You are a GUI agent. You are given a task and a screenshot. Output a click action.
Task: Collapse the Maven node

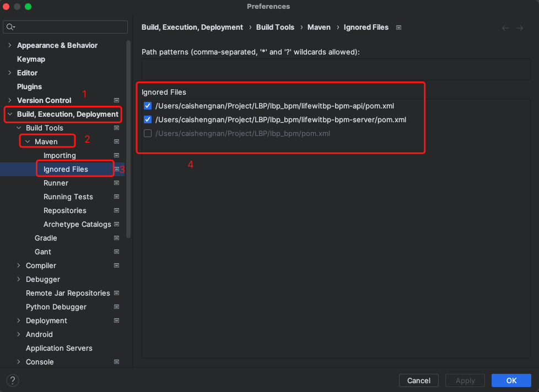pos(28,141)
